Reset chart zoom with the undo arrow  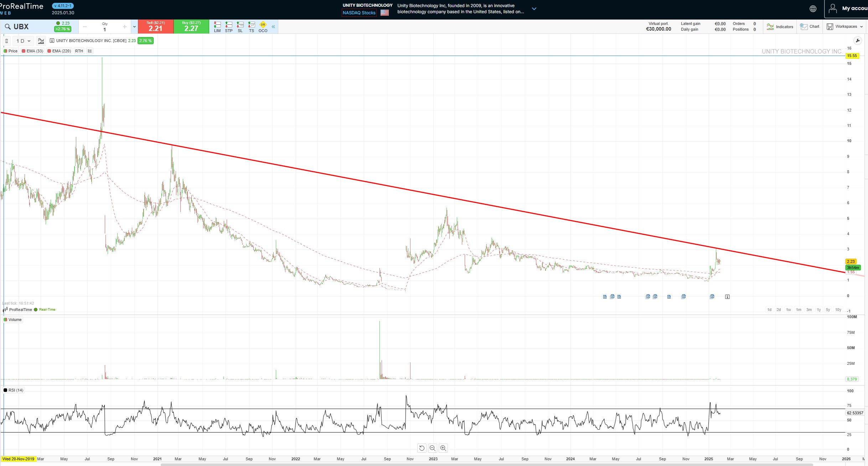coord(422,448)
